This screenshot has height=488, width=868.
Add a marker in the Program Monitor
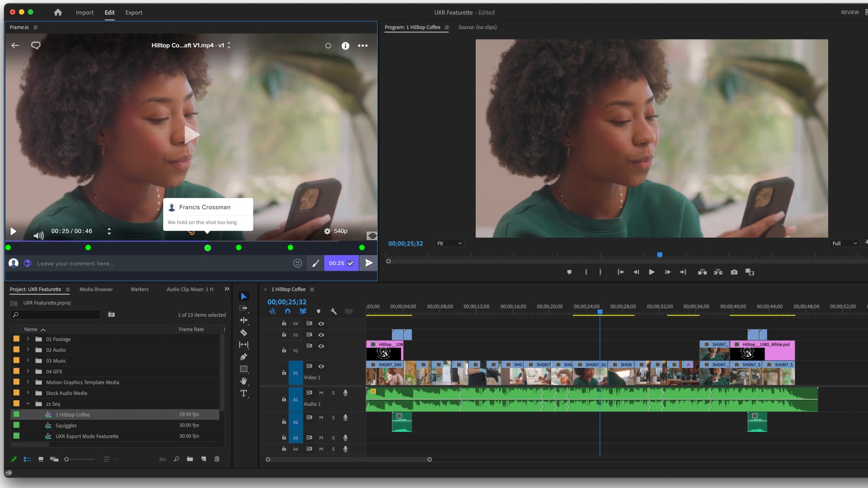[x=569, y=272]
